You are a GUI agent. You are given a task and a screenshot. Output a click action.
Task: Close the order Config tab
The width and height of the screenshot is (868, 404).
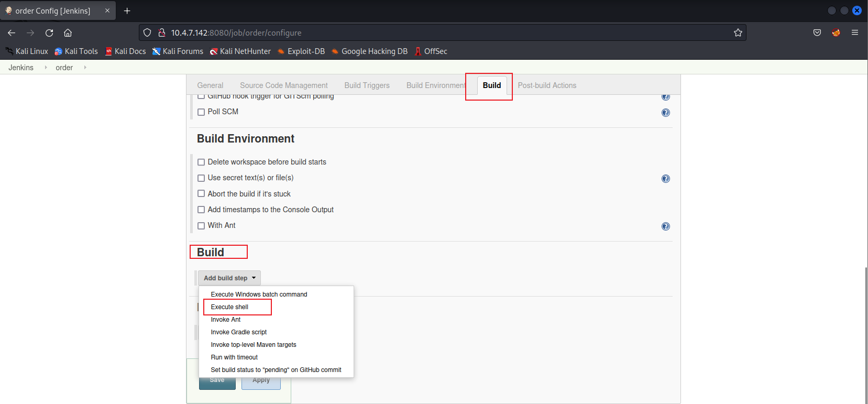[107, 10]
